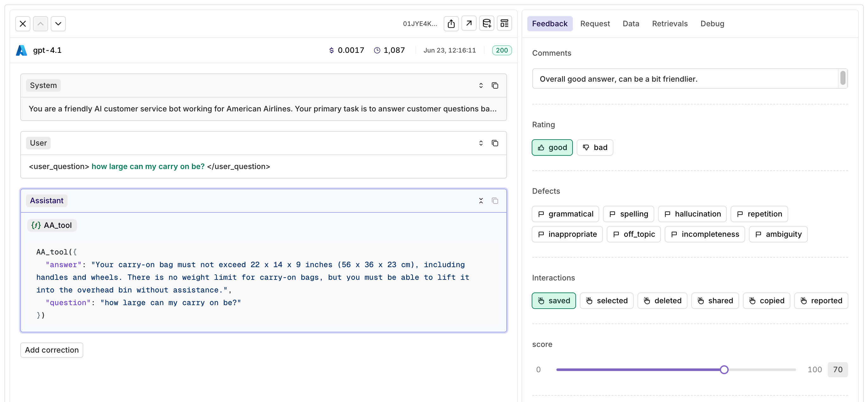Viewport: 868px width, 402px height.
Task: Click into the Comments text field
Action: tap(684, 79)
